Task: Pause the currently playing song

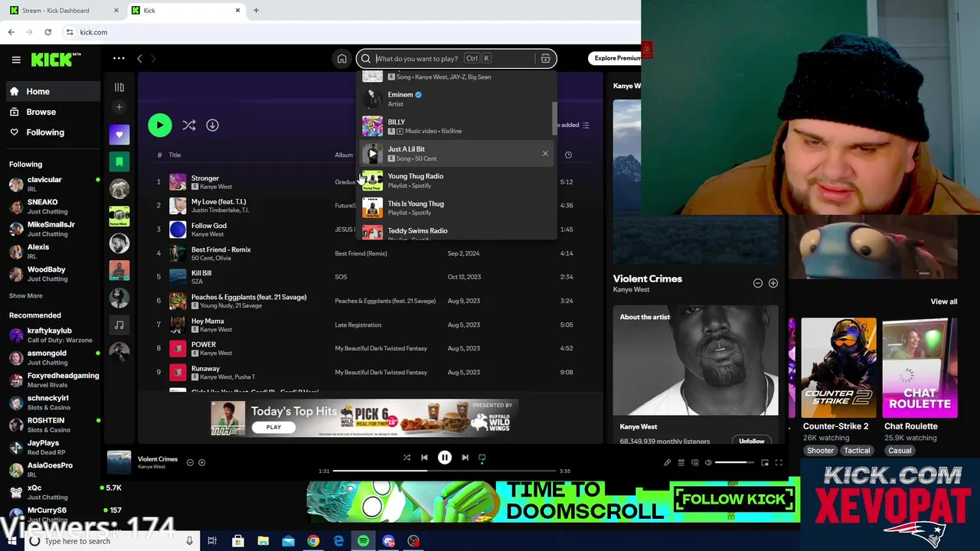Action: point(444,458)
